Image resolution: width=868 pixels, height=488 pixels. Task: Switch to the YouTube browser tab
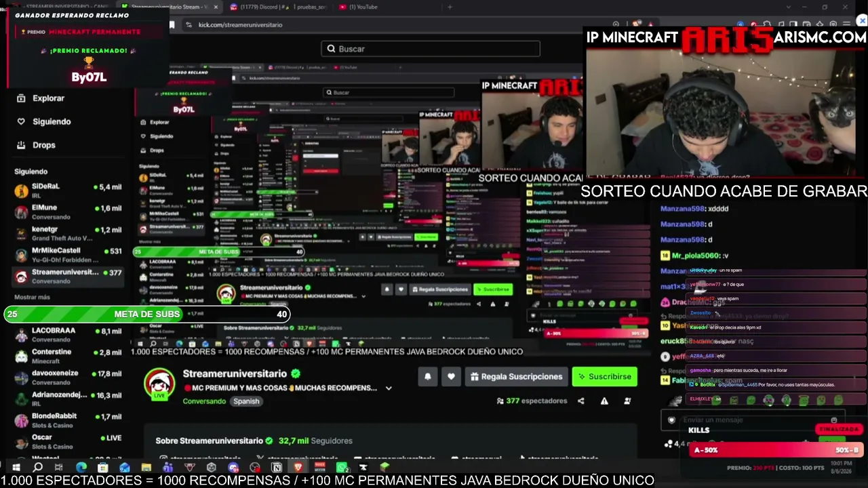[363, 7]
